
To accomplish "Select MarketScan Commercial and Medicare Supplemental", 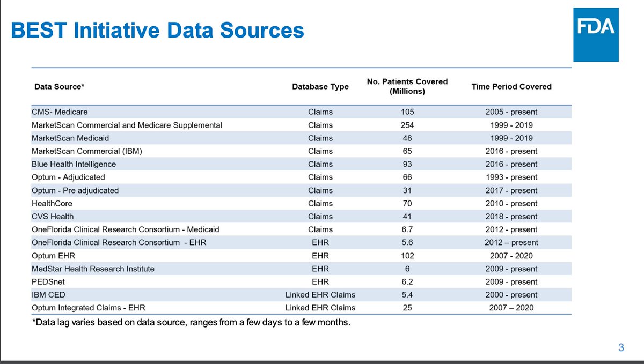I will (x=127, y=125).
